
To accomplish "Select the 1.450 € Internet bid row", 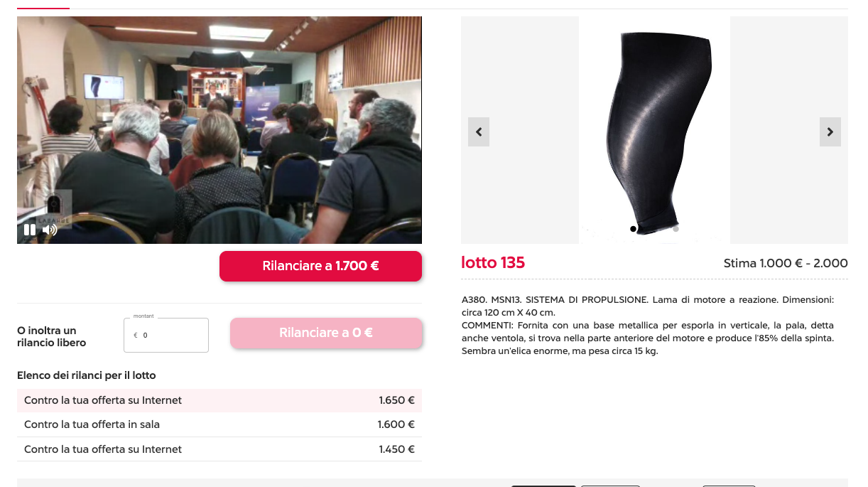I will point(219,449).
